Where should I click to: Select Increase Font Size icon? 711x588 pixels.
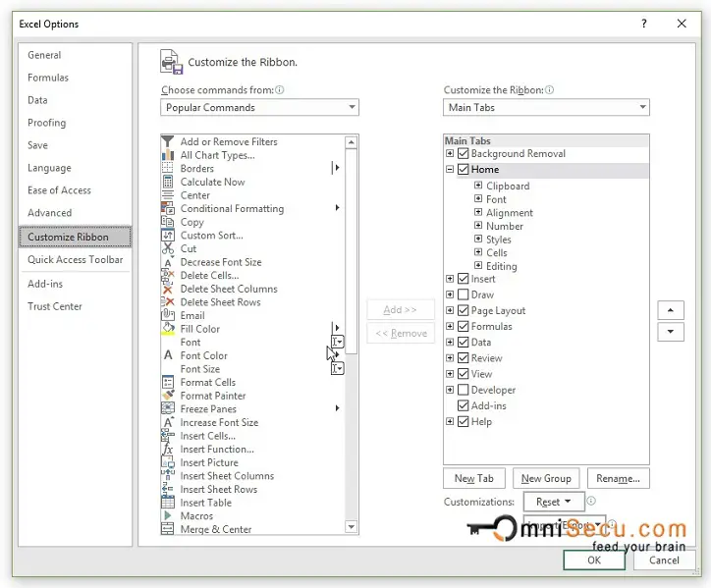point(168,422)
